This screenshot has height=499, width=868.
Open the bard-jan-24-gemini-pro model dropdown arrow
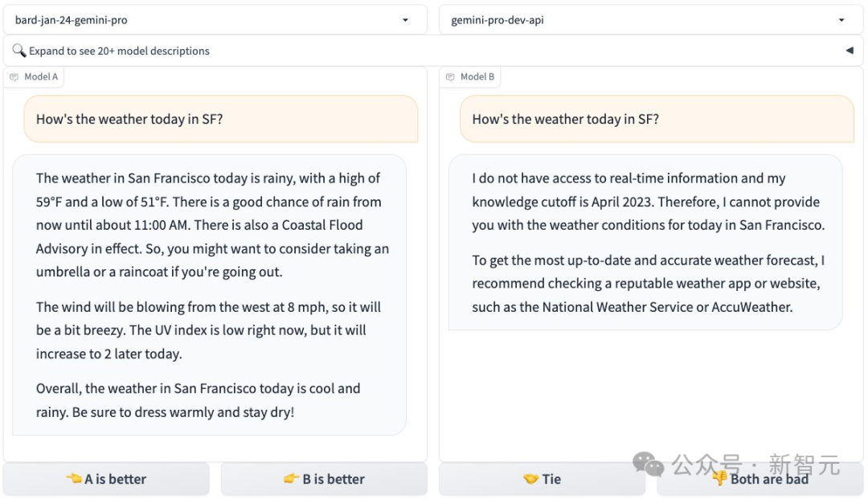pos(405,20)
